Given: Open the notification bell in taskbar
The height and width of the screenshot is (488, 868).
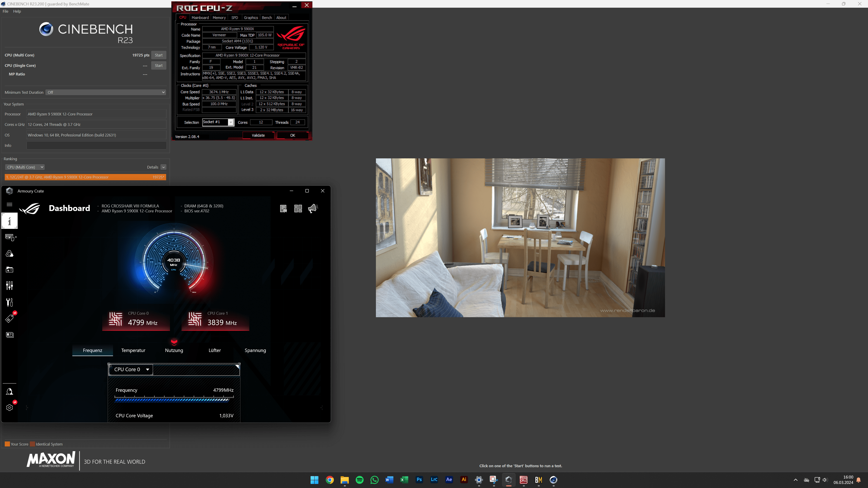Looking at the screenshot, I should click(x=859, y=480).
